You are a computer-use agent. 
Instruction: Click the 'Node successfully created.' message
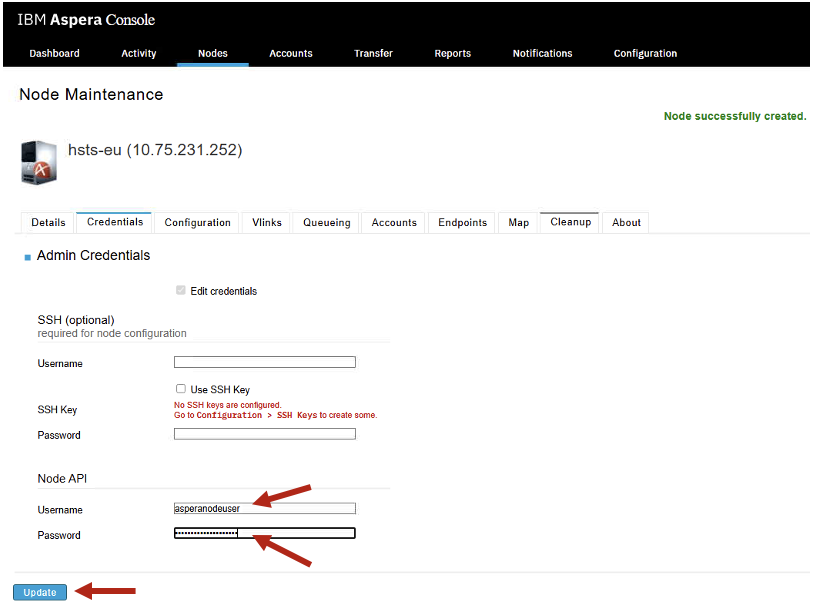[x=735, y=116]
